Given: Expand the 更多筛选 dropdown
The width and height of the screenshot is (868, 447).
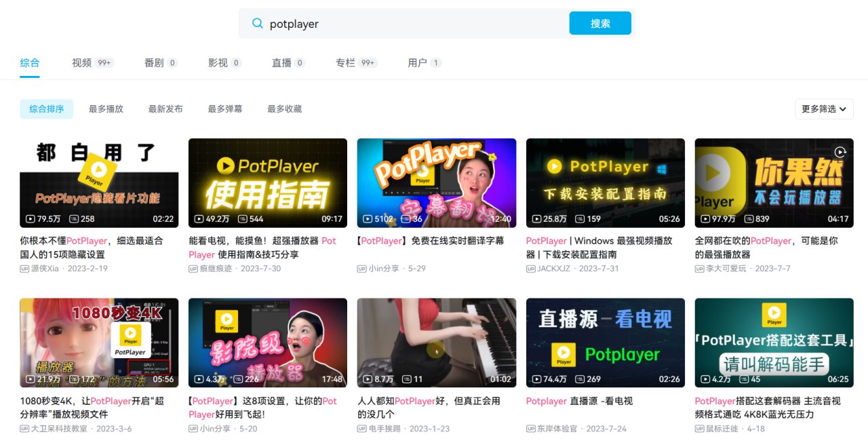Looking at the screenshot, I should click(824, 109).
